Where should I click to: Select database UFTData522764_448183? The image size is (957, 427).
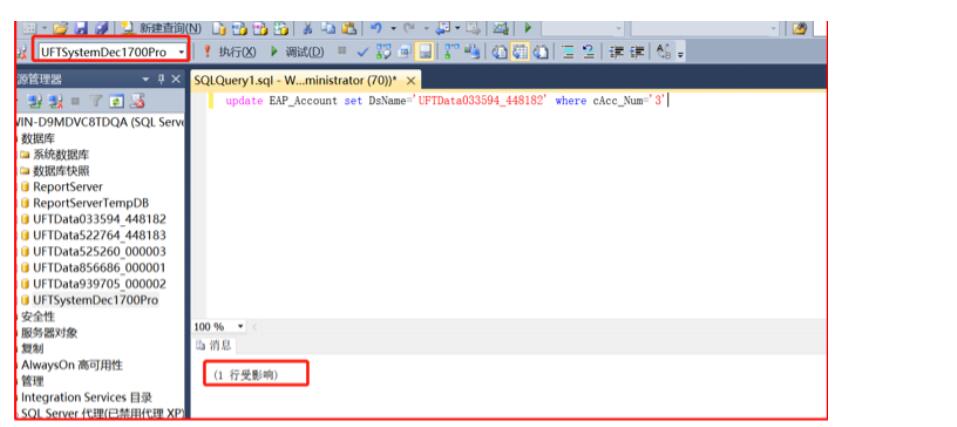[x=99, y=235]
